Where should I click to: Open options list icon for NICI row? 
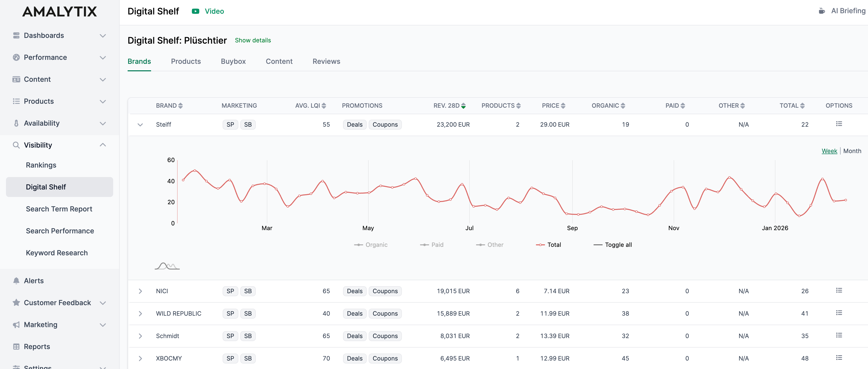[x=839, y=290]
